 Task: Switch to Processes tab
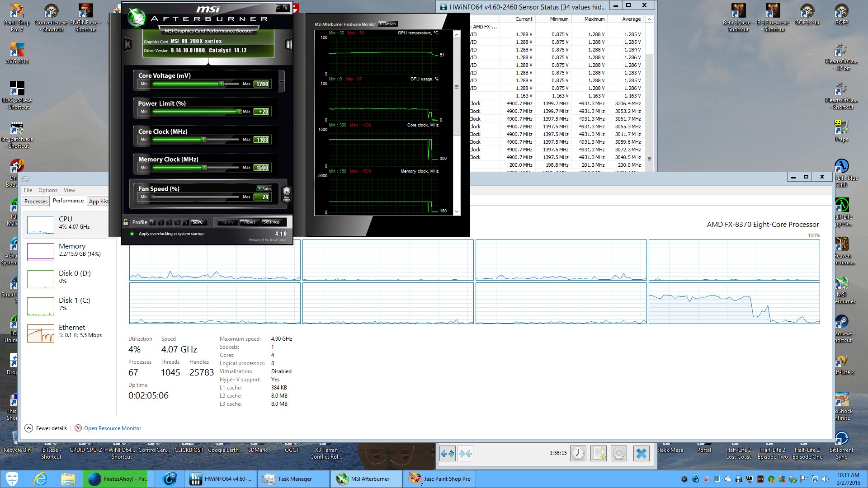(x=36, y=202)
